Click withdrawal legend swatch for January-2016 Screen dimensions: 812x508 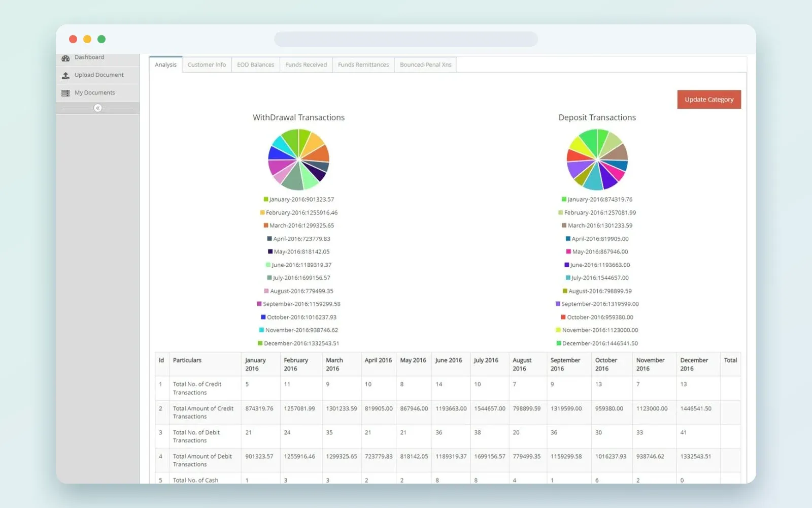(266, 200)
